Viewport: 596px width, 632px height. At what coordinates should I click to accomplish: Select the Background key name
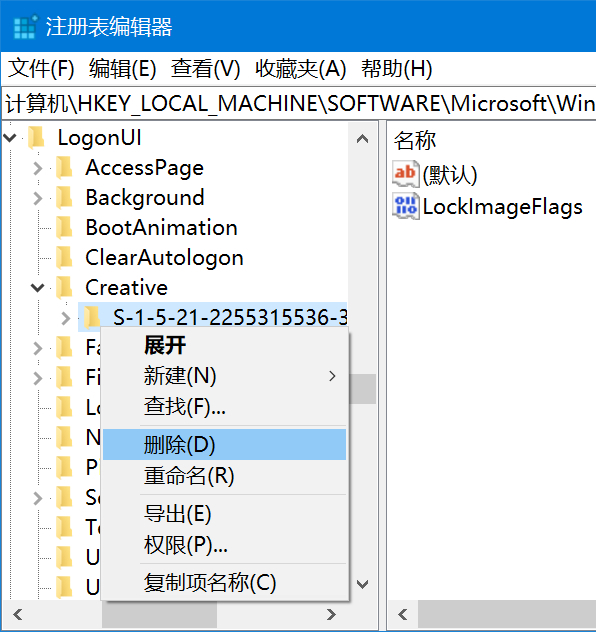pos(145,198)
